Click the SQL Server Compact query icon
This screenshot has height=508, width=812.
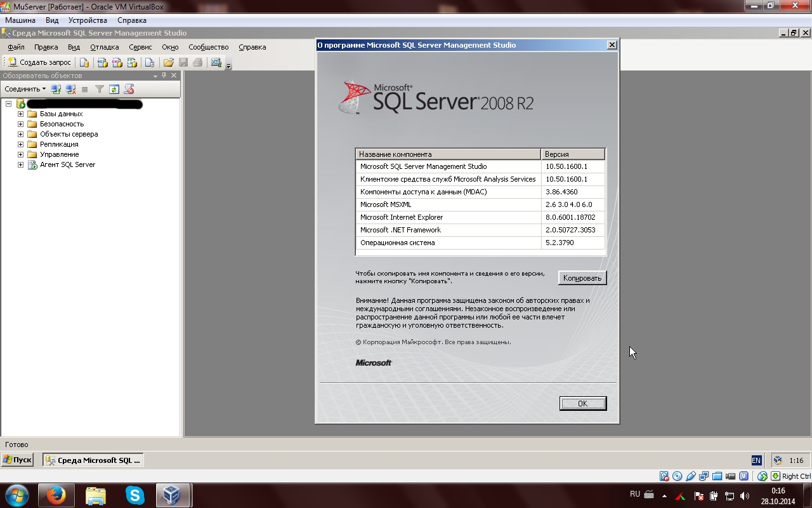150,62
